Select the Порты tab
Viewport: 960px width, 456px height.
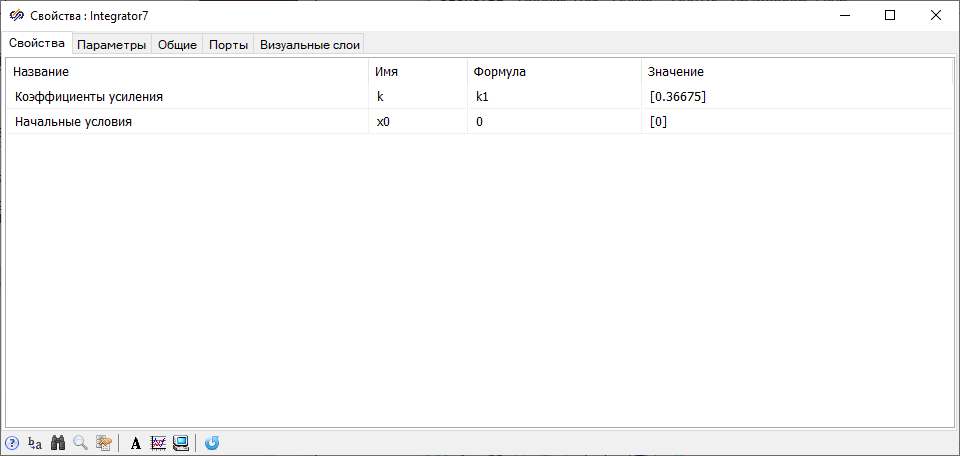coord(228,45)
